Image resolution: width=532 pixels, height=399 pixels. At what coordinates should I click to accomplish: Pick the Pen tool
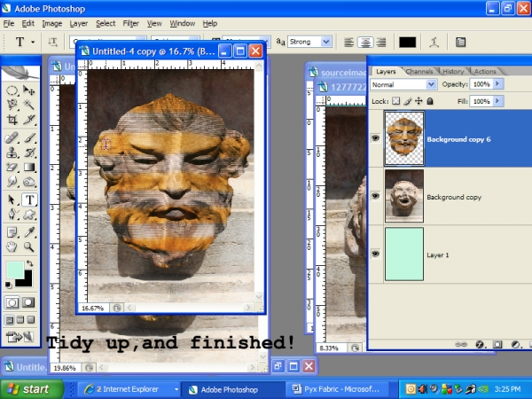(x=12, y=215)
